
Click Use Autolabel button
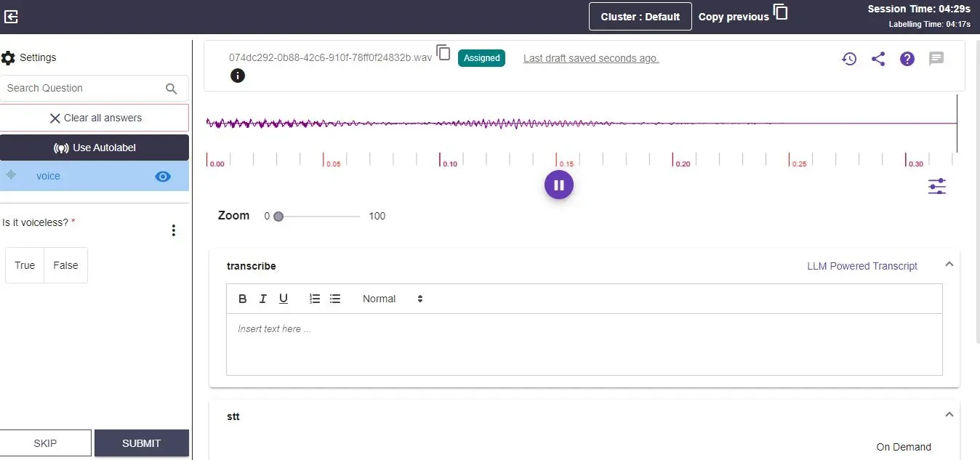pyautogui.click(x=95, y=148)
